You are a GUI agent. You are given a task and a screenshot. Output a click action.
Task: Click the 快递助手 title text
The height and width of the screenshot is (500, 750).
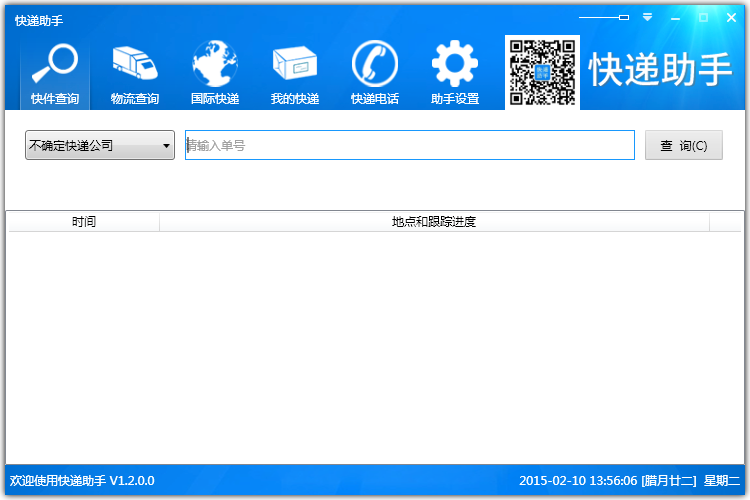pyautogui.click(x=39, y=21)
